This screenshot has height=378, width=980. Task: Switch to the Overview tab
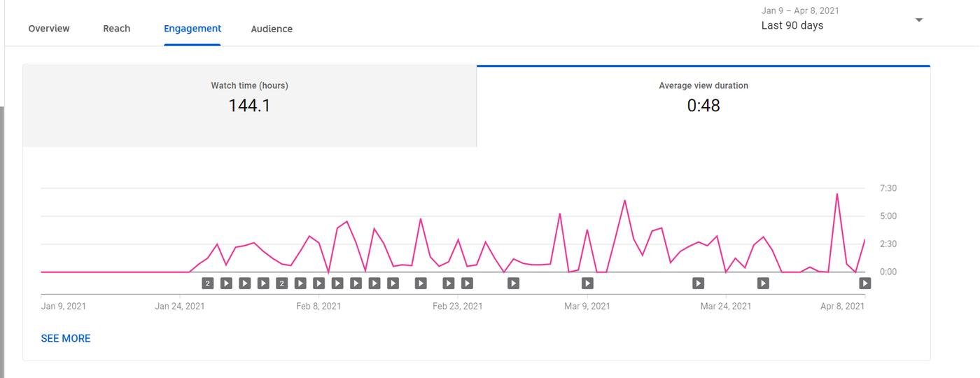(49, 29)
